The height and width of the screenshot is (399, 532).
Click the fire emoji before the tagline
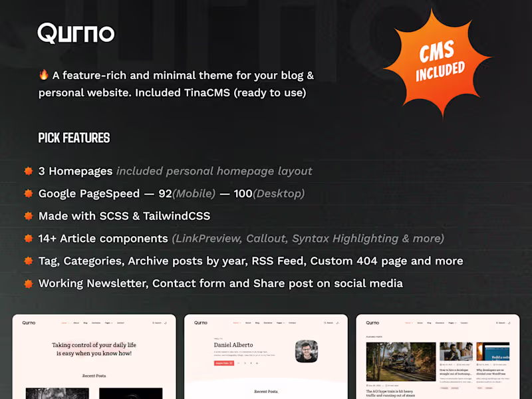(43, 74)
